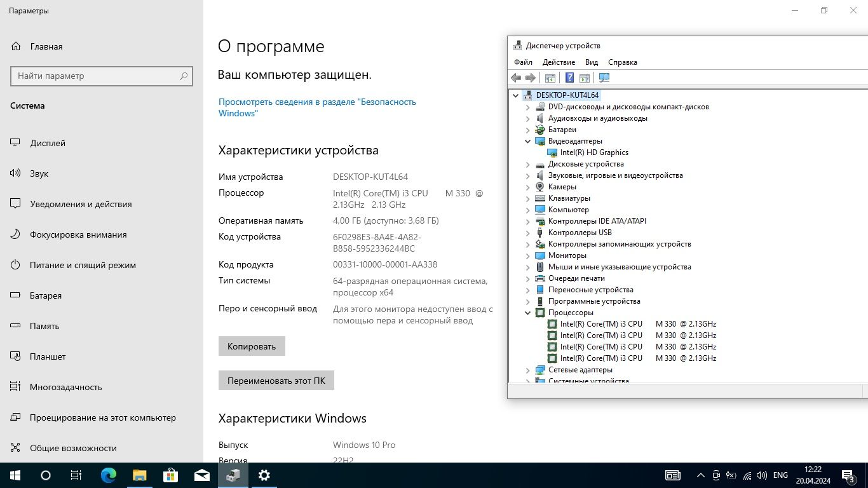The width and height of the screenshot is (868, 488).
Task: Expand Сетевые адаптеры node
Action: click(527, 370)
